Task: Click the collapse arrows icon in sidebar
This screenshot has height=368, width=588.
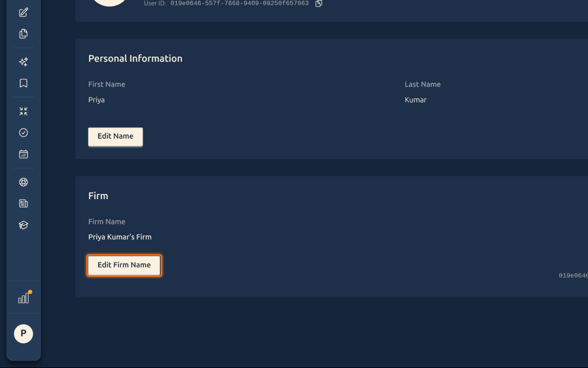Action: [24, 111]
